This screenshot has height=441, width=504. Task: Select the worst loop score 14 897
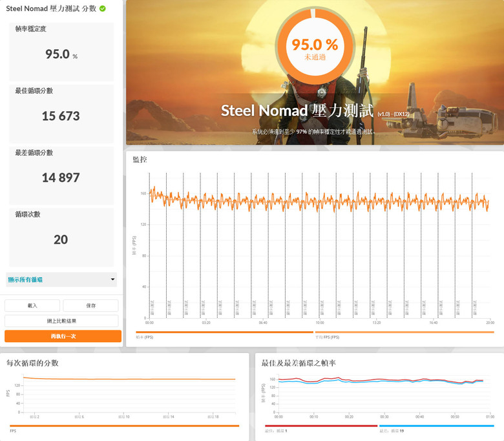click(x=61, y=178)
